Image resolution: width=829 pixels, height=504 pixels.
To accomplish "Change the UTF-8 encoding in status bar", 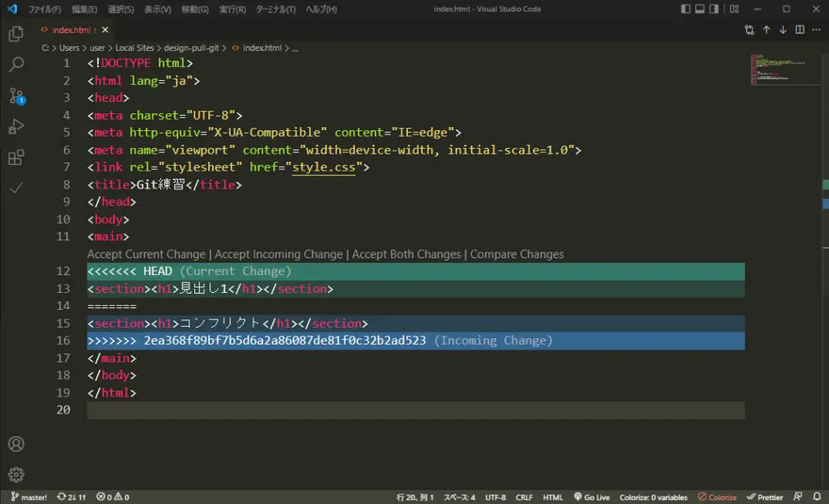I will coord(495,497).
